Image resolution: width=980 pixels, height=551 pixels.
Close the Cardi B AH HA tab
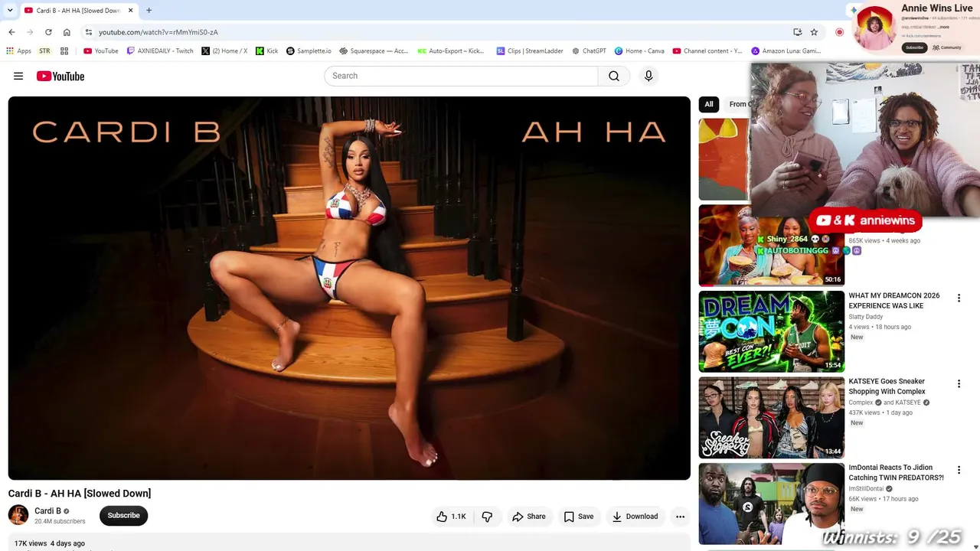click(x=131, y=11)
